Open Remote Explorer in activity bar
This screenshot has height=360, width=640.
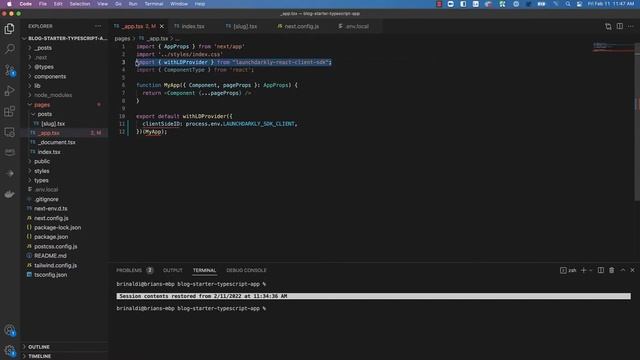(9, 132)
